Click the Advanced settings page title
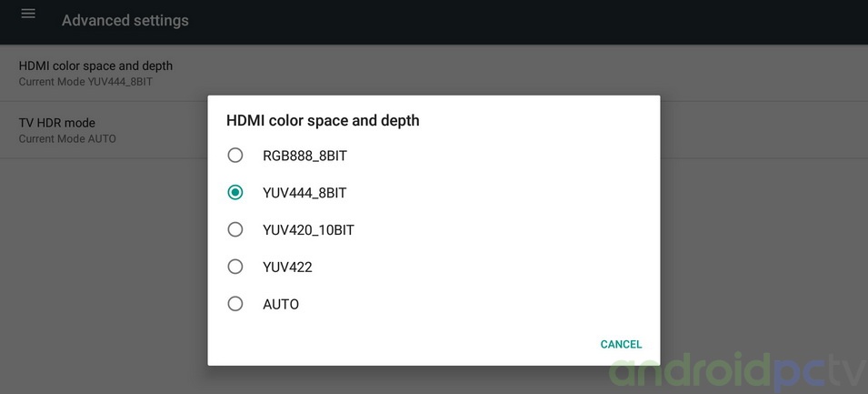The width and height of the screenshot is (868, 394). [125, 20]
